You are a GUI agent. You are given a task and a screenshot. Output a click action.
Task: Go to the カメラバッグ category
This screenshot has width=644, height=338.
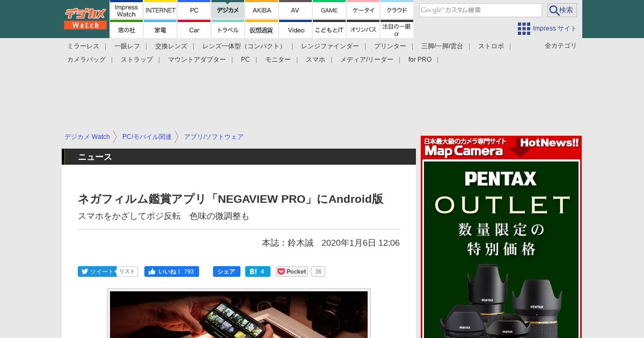click(x=86, y=60)
